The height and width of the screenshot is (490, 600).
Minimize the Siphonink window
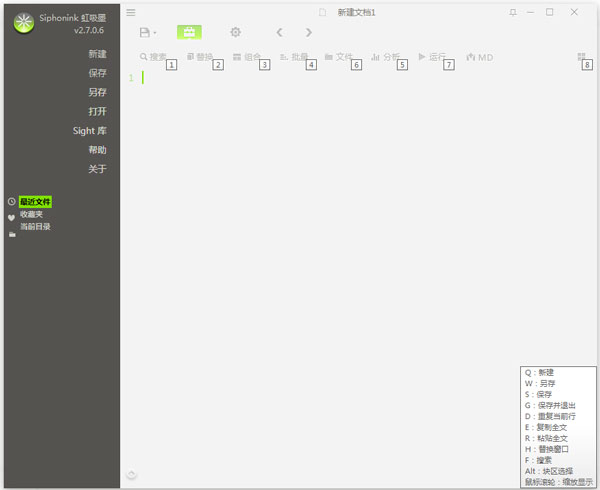pos(530,13)
